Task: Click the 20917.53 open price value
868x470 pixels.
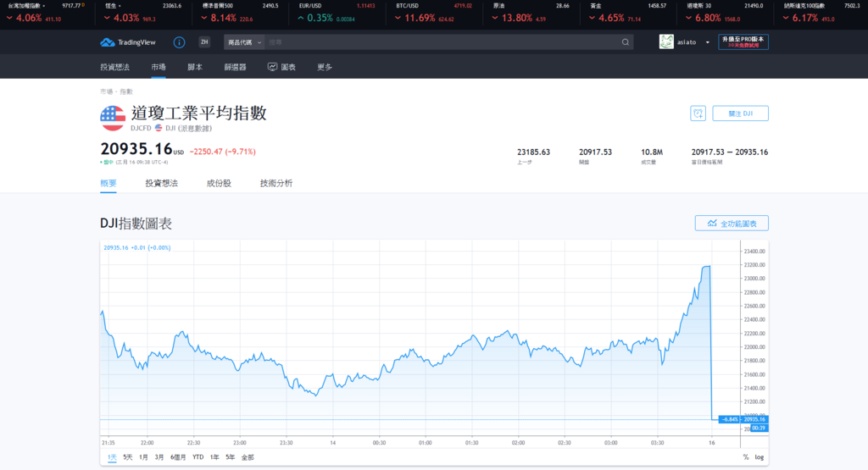Action: pos(595,152)
